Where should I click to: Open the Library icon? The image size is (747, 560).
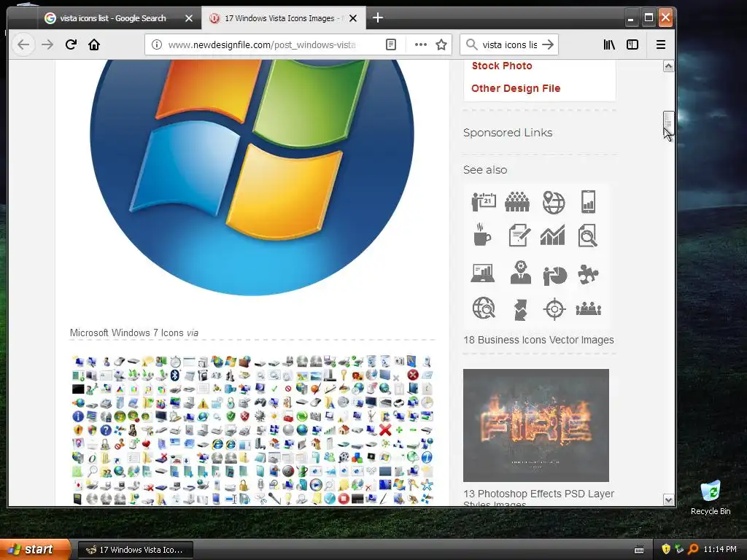[x=609, y=44]
